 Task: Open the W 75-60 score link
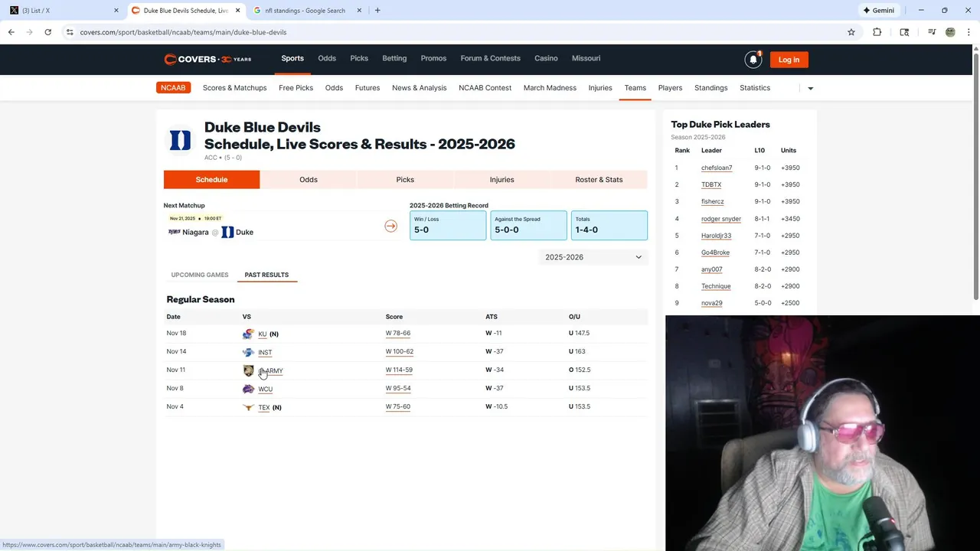point(398,407)
